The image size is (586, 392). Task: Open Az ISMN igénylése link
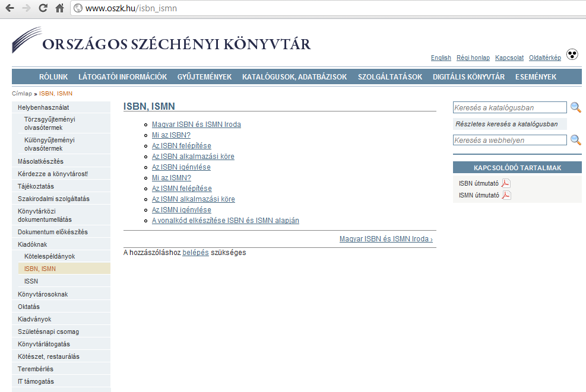point(181,210)
